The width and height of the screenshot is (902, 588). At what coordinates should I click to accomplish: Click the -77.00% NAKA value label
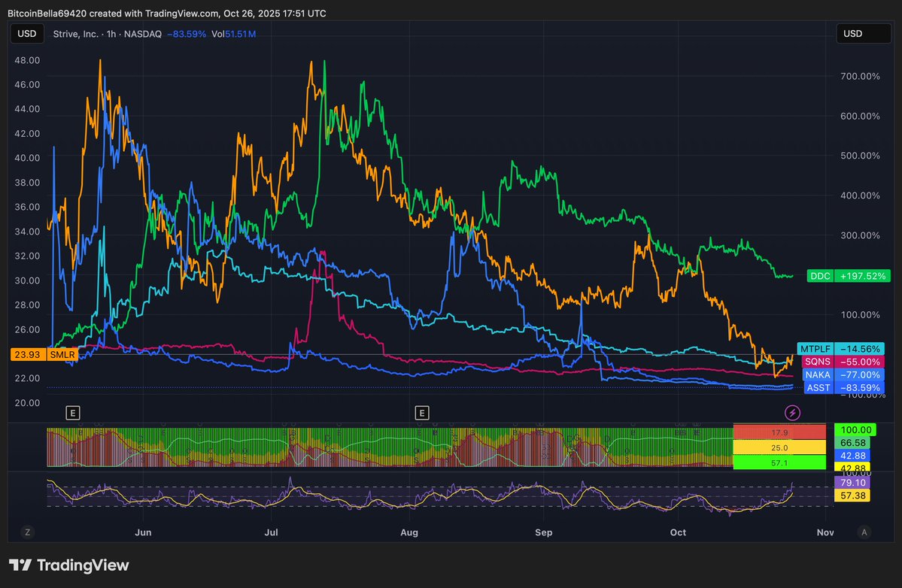click(x=860, y=374)
